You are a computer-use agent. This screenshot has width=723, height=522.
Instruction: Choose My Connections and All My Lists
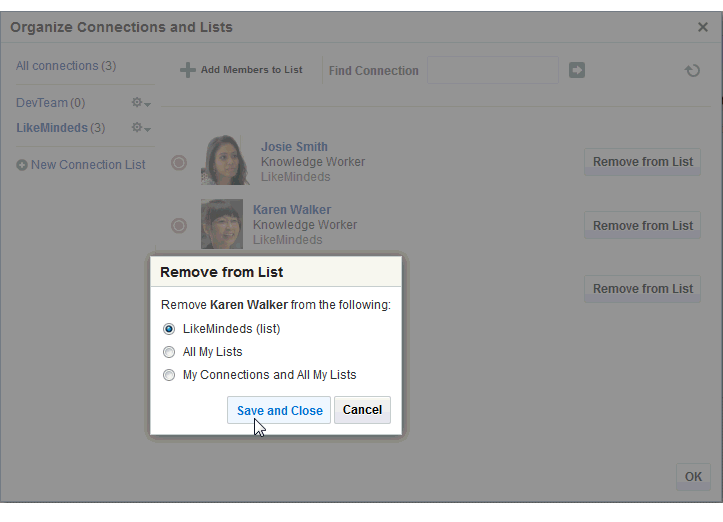tap(169, 375)
